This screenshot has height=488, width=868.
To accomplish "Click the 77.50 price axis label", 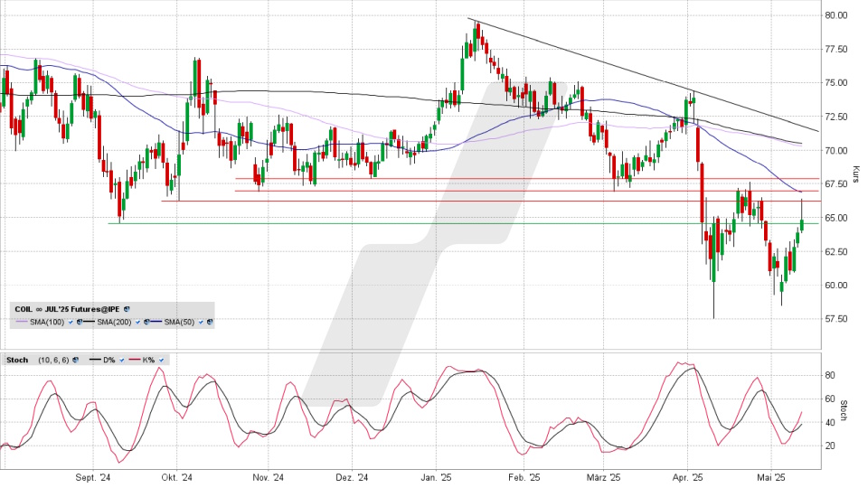I will (835, 49).
